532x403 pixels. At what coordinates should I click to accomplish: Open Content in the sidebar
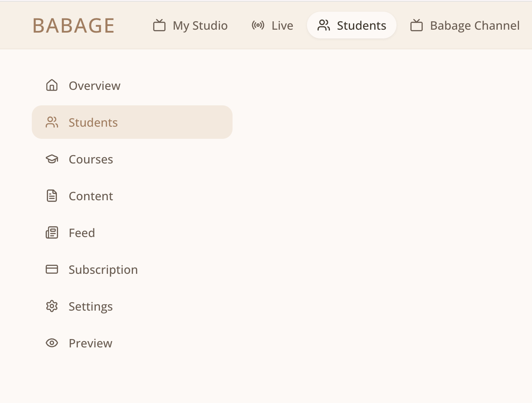point(132,196)
